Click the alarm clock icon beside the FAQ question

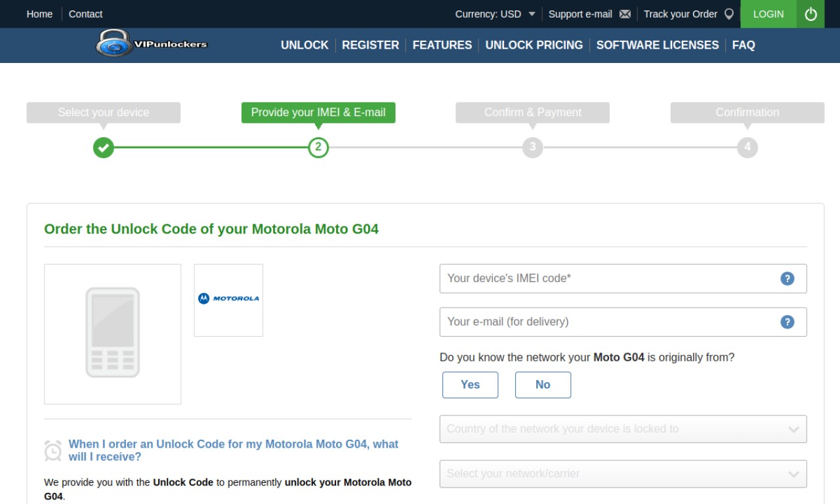52,450
